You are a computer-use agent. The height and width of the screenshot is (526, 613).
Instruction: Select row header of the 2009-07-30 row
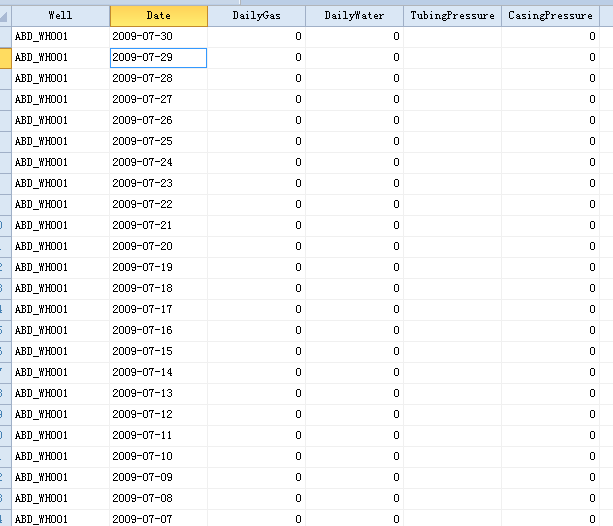point(5,37)
